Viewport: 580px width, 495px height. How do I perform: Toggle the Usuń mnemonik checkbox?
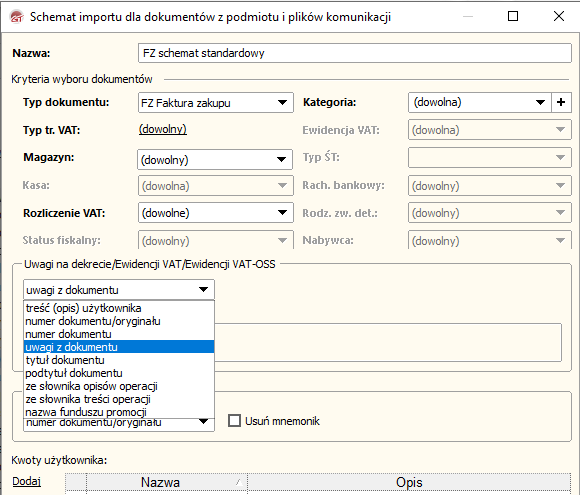tap(234, 421)
